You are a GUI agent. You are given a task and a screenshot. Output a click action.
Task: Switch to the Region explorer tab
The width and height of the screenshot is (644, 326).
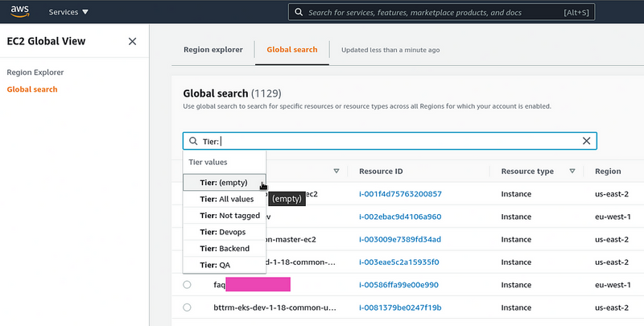coord(213,50)
